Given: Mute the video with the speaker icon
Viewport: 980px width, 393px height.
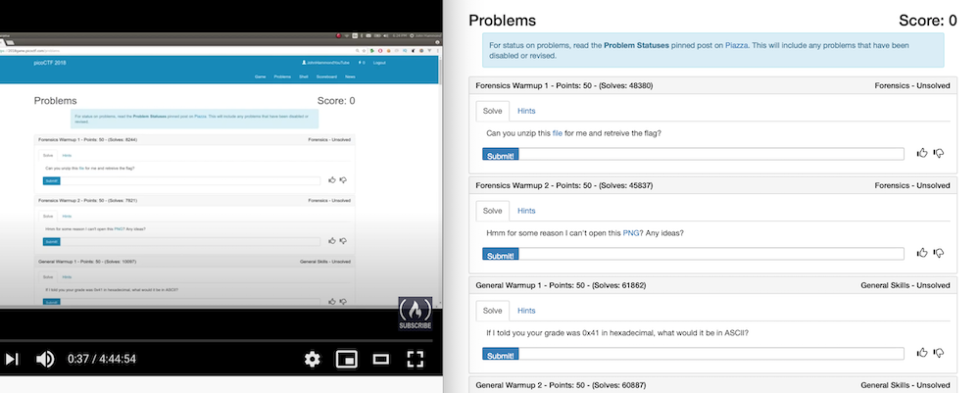Looking at the screenshot, I should (x=45, y=359).
